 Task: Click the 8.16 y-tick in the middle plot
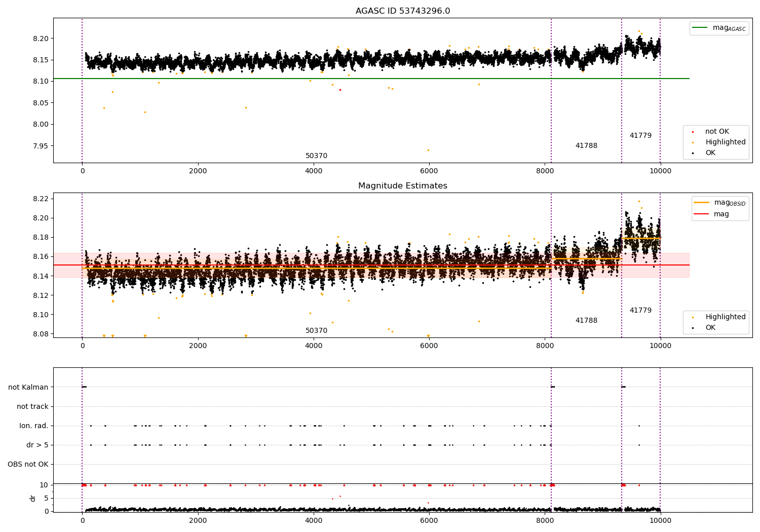coord(42,257)
